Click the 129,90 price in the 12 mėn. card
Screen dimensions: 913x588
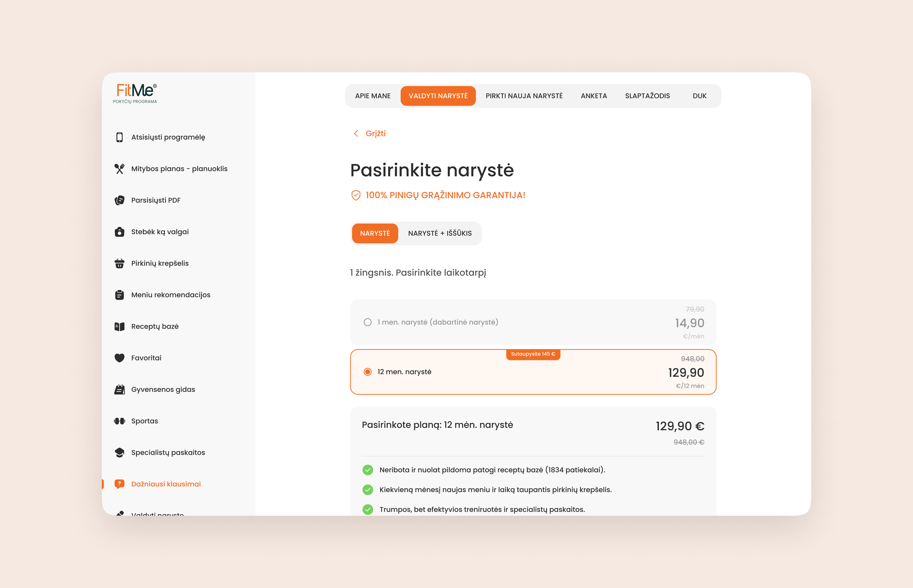686,373
